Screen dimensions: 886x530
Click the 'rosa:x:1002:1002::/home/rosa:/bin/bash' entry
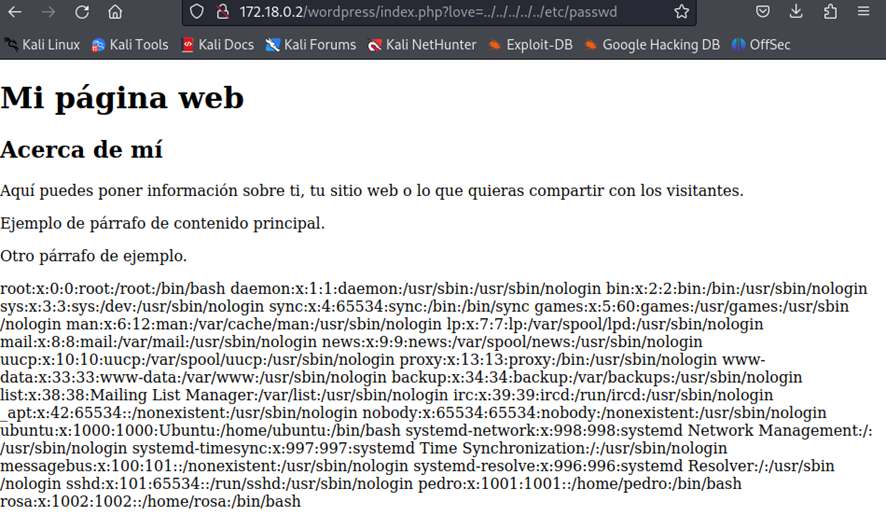coord(150,501)
